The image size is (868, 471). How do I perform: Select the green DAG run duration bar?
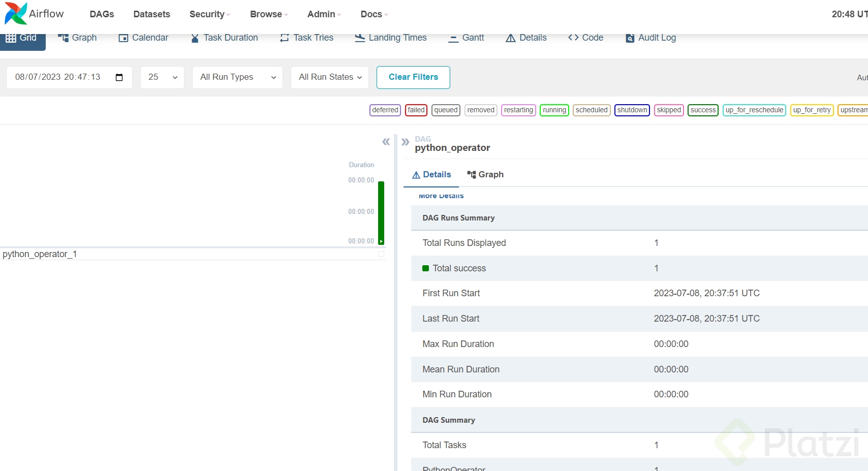[x=381, y=213]
